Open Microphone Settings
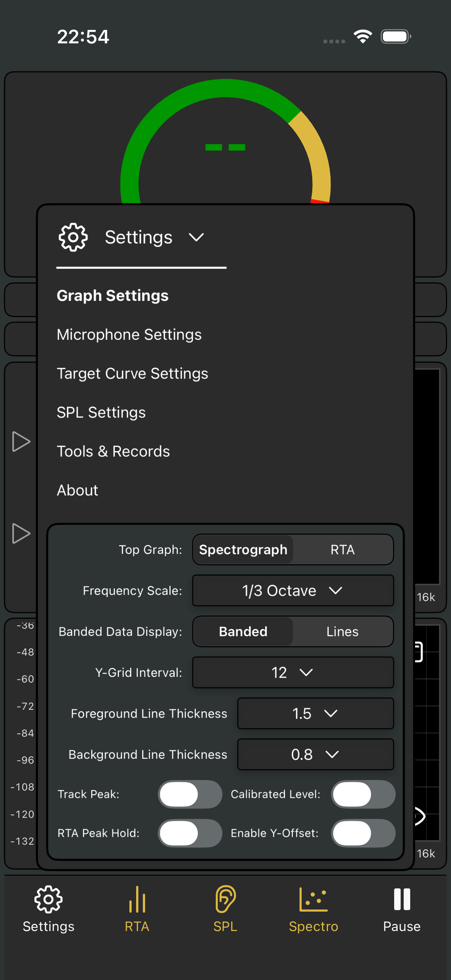This screenshot has width=451, height=980. 129,335
